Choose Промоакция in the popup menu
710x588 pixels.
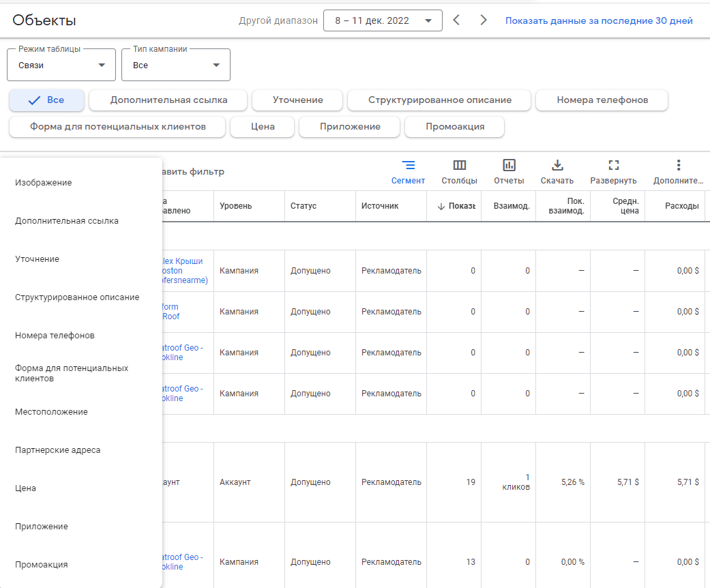(81, 564)
